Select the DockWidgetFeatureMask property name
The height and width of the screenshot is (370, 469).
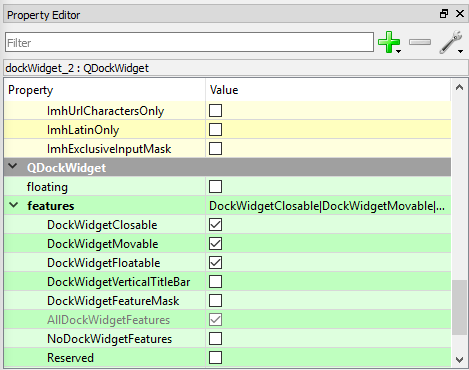(x=113, y=301)
